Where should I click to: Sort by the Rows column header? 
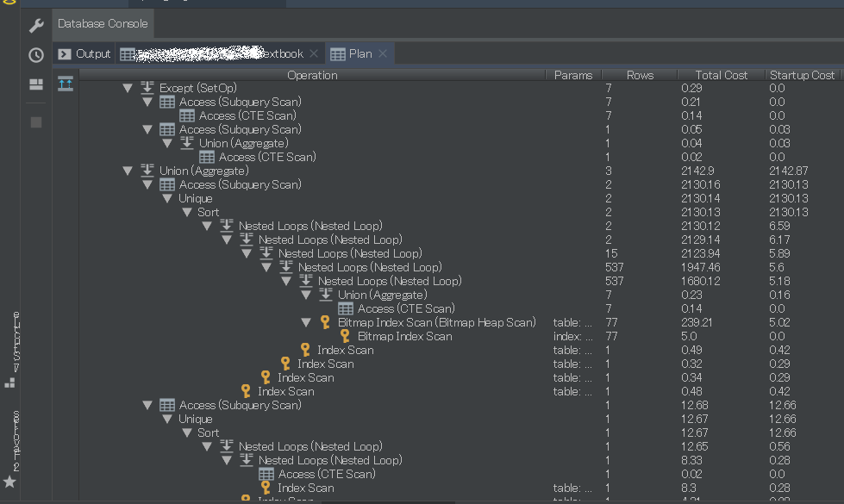pos(640,75)
